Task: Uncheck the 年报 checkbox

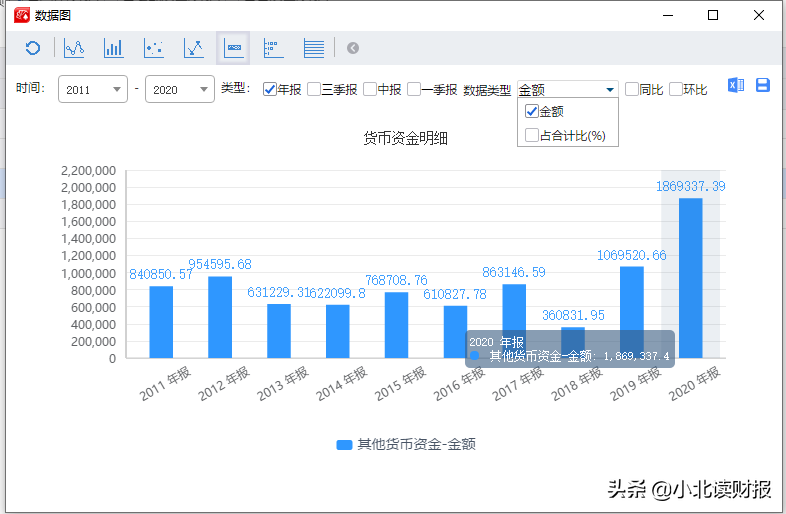Action: point(270,89)
